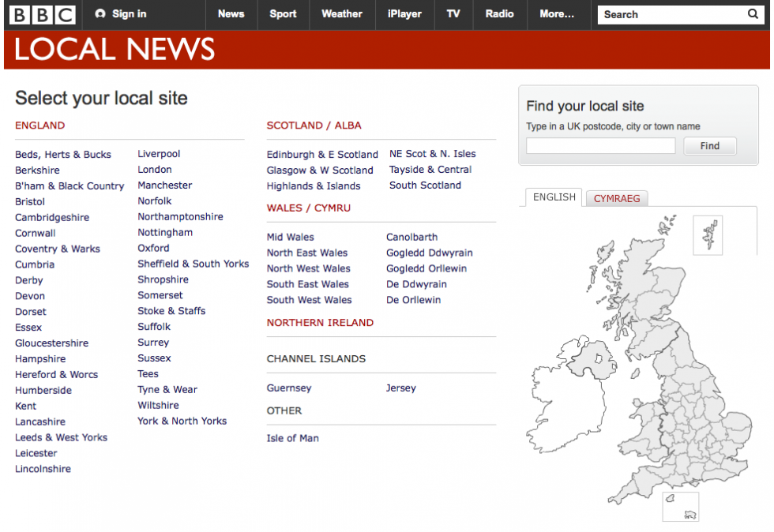Open the De Orllewin link
Screen dimensions: 774x532
click(414, 300)
